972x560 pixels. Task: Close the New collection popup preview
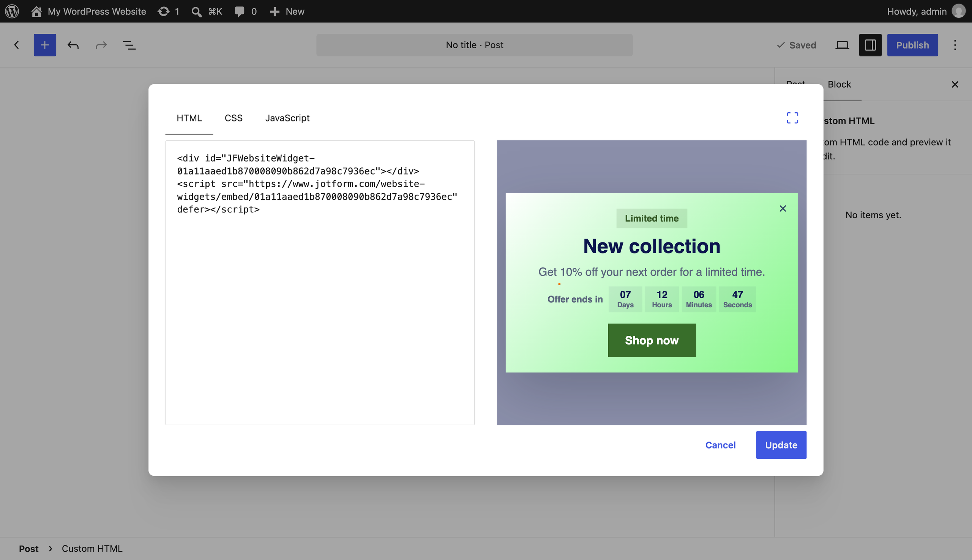(782, 208)
